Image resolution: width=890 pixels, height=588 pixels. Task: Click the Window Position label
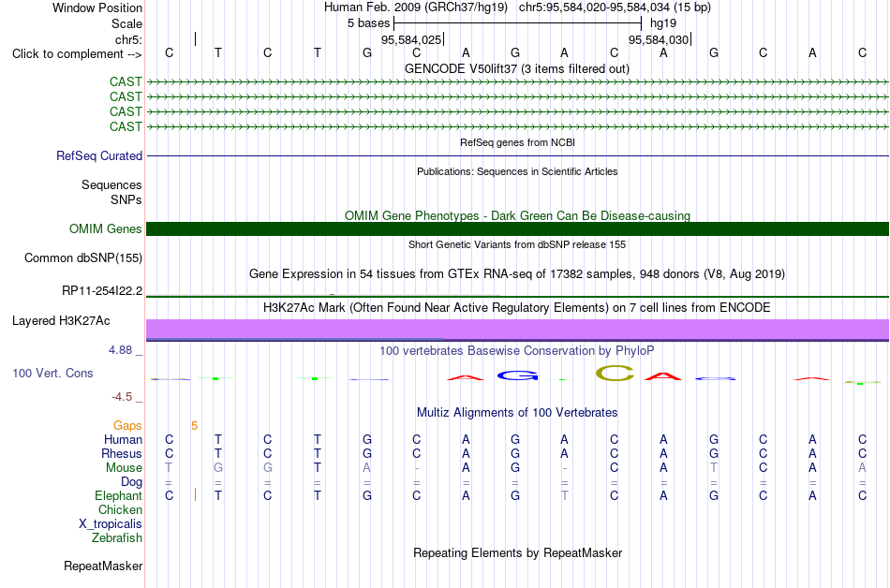coord(97,7)
